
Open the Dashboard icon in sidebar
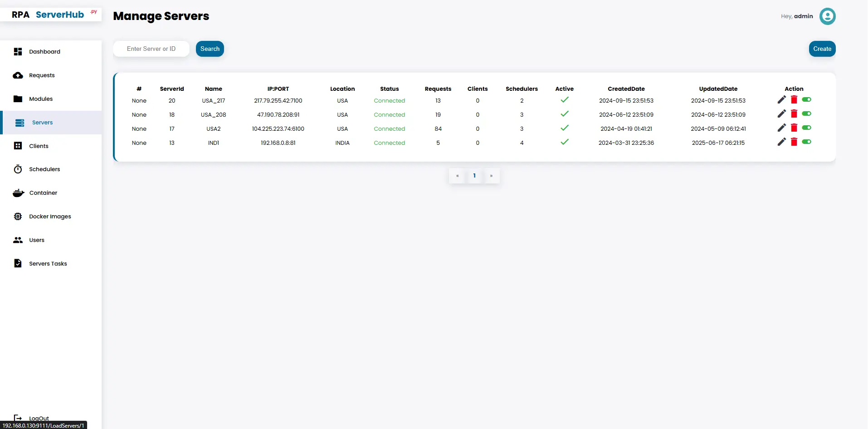18,51
